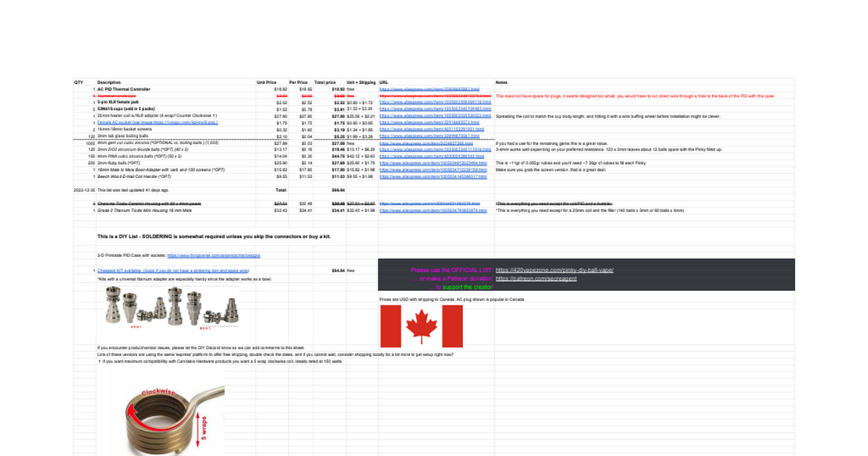Select the Total price header cell
The height and width of the screenshot is (456, 868).
tap(325, 83)
